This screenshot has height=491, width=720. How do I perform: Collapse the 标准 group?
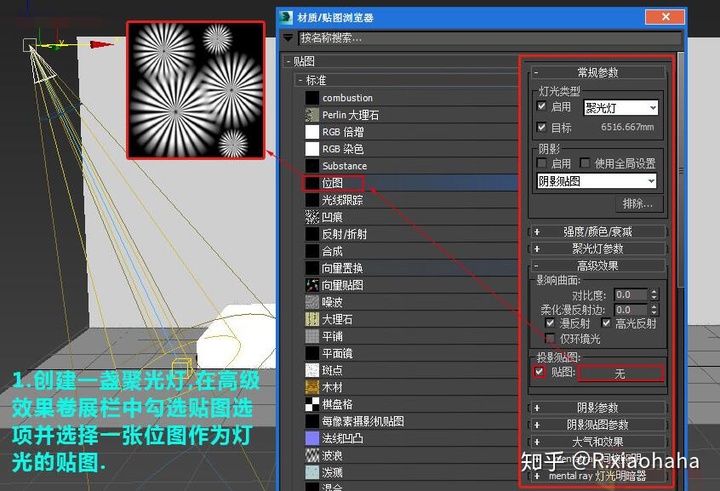pyautogui.click(x=300, y=80)
